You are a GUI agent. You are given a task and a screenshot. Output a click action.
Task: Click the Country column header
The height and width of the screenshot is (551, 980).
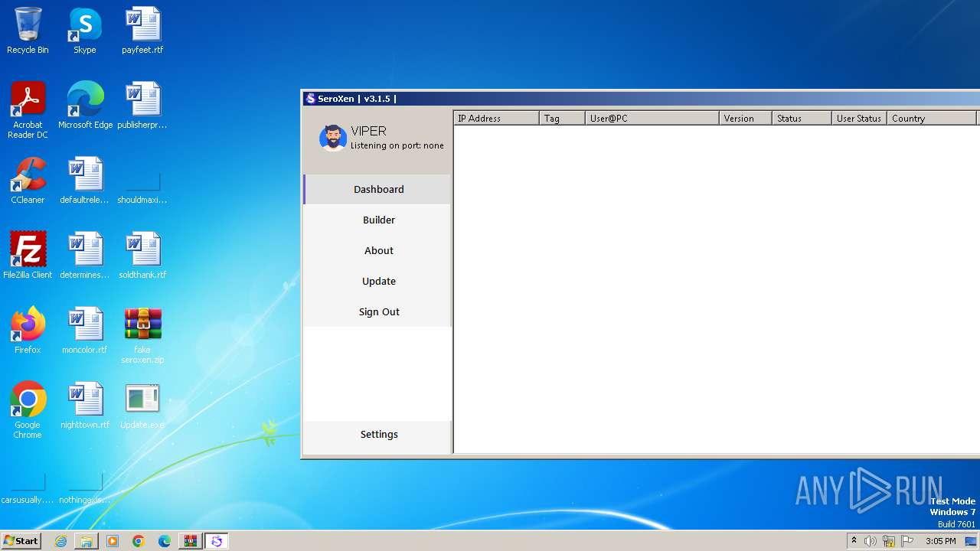click(932, 118)
